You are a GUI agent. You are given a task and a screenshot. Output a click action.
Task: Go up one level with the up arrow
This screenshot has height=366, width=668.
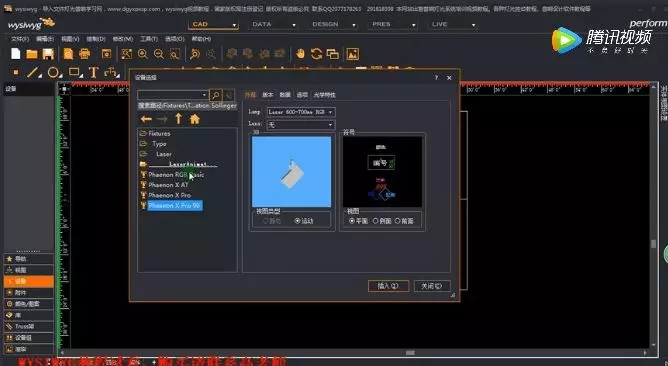[179, 119]
